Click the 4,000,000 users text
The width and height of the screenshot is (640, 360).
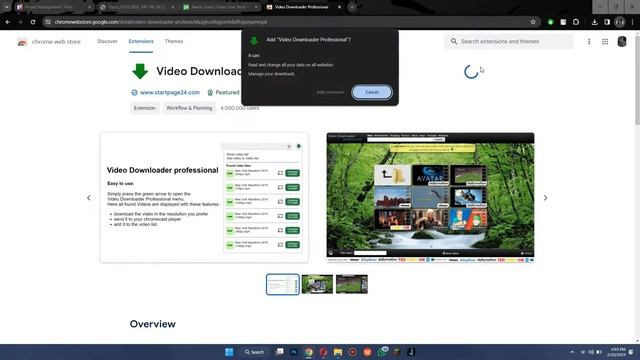tap(240, 108)
